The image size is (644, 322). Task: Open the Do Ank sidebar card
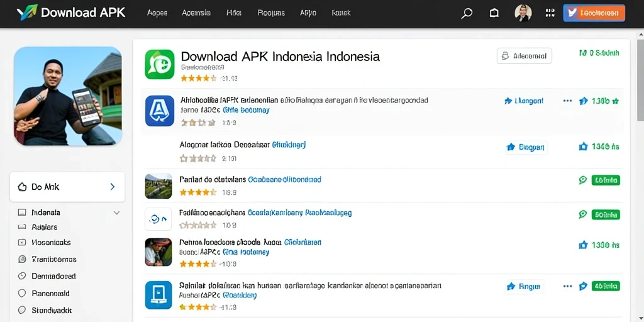[x=67, y=187]
